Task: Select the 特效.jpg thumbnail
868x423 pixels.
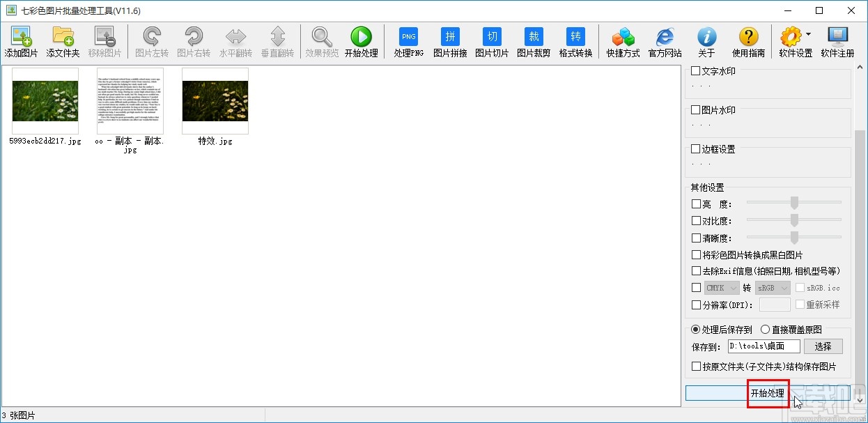Action: pyautogui.click(x=215, y=101)
